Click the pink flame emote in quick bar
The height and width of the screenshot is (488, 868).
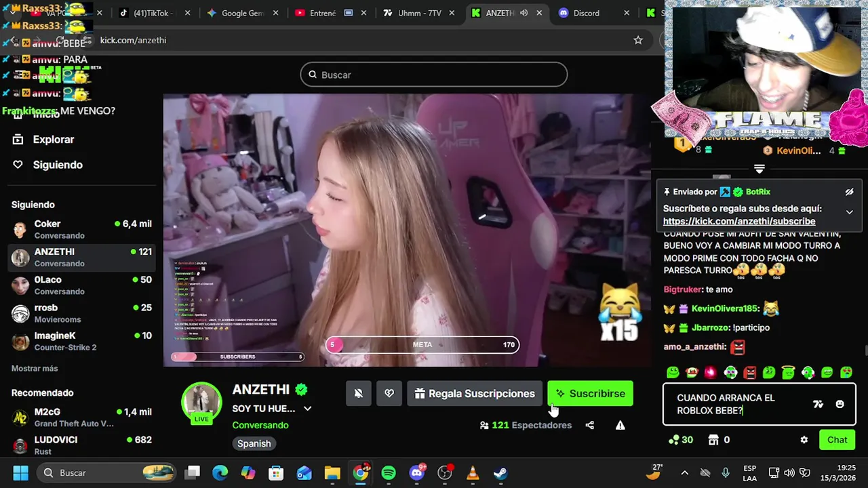(711, 372)
